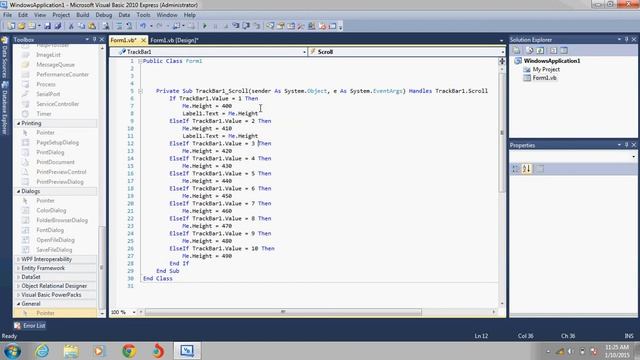Viewport: 640px width, 360px height.
Task: Click the Step Over debug icon
Action: pyautogui.click(x=246, y=26)
